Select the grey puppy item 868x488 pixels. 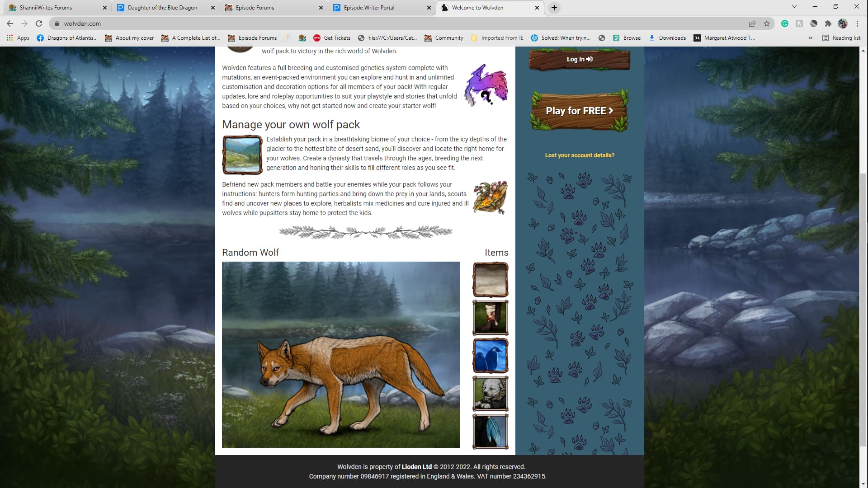491,394
